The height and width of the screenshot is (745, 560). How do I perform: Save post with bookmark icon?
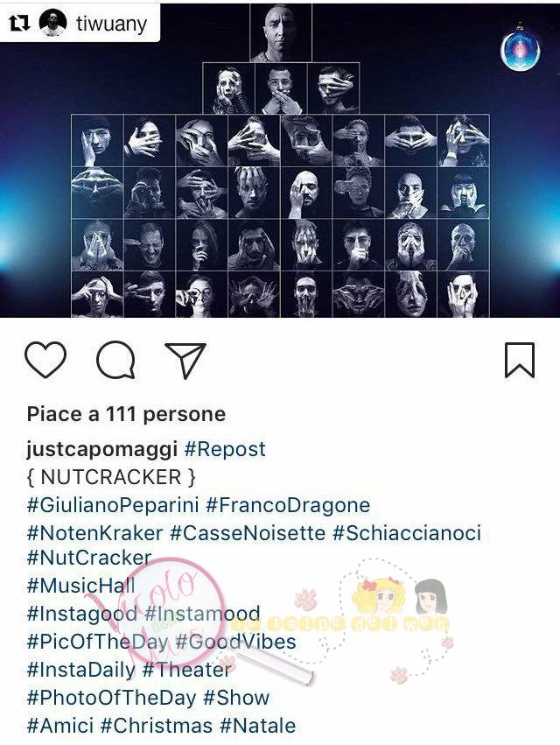520,360
